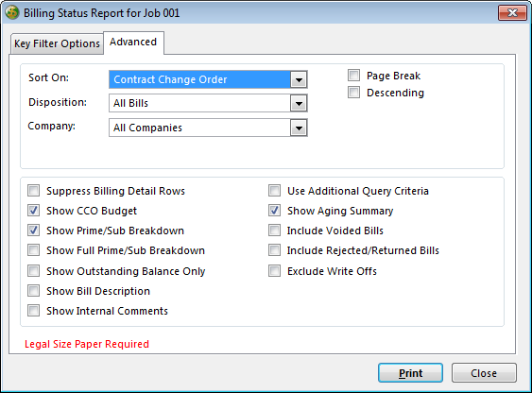This screenshot has height=393, width=532.
Task: Close the Billing Status Report window
Action: click(x=512, y=13)
